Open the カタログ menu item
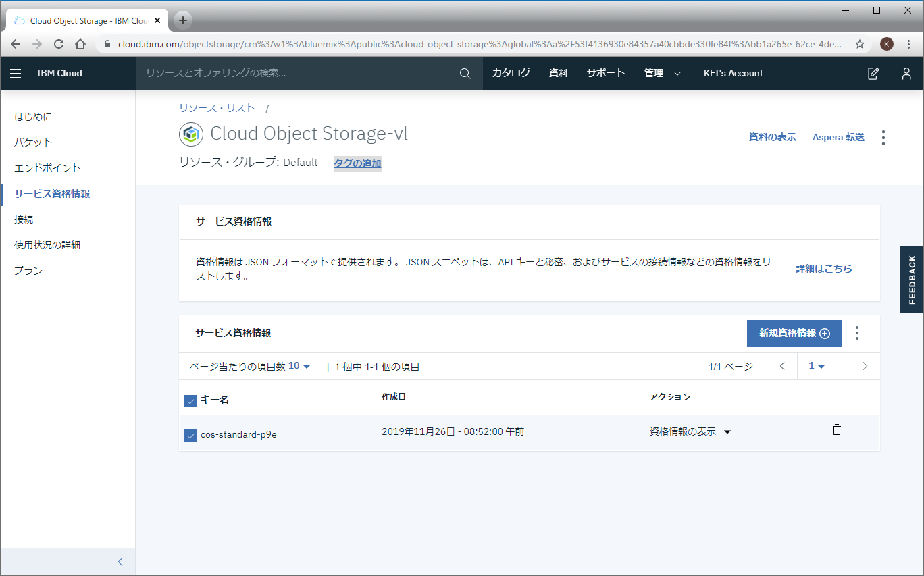The image size is (924, 576). point(511,74)
